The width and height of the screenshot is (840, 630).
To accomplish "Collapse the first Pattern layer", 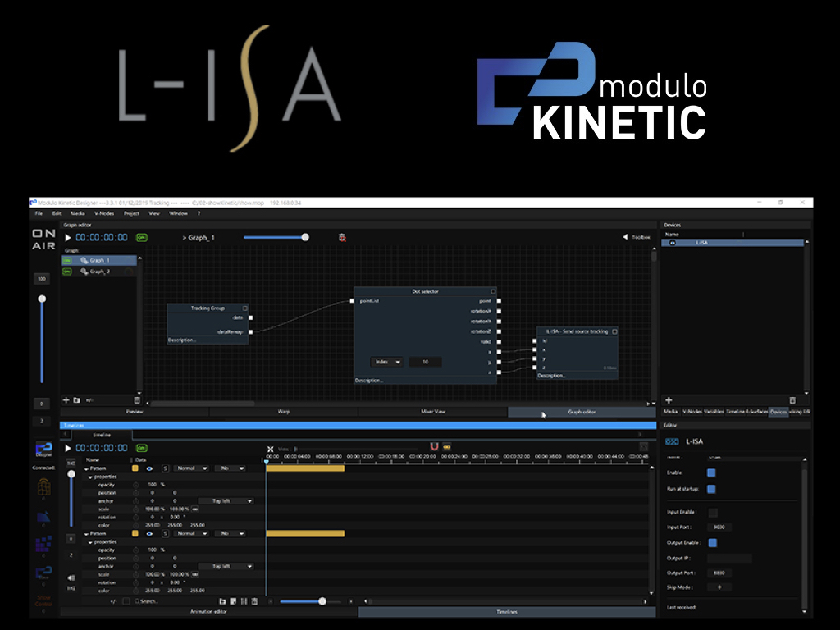I will click(86, 468).
